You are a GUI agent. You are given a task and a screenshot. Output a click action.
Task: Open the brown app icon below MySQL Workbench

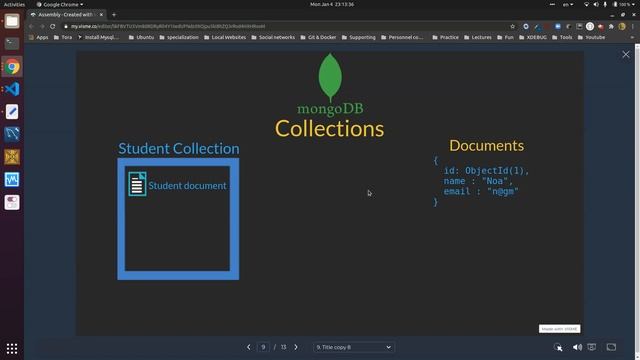coord(12,157)
